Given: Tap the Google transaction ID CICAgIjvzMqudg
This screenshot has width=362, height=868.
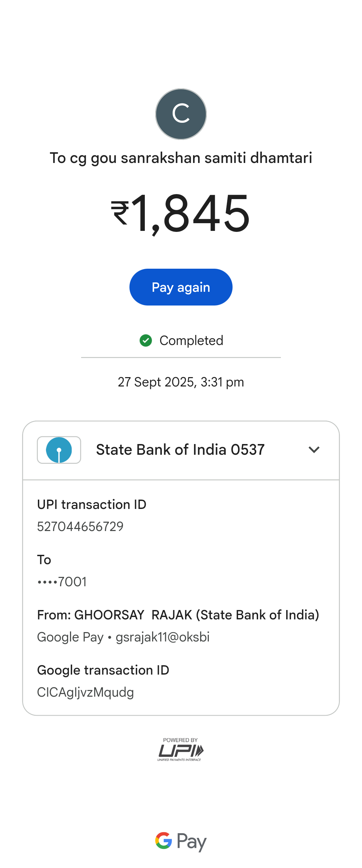Looking at the screenshot, I should coord(85,692).
